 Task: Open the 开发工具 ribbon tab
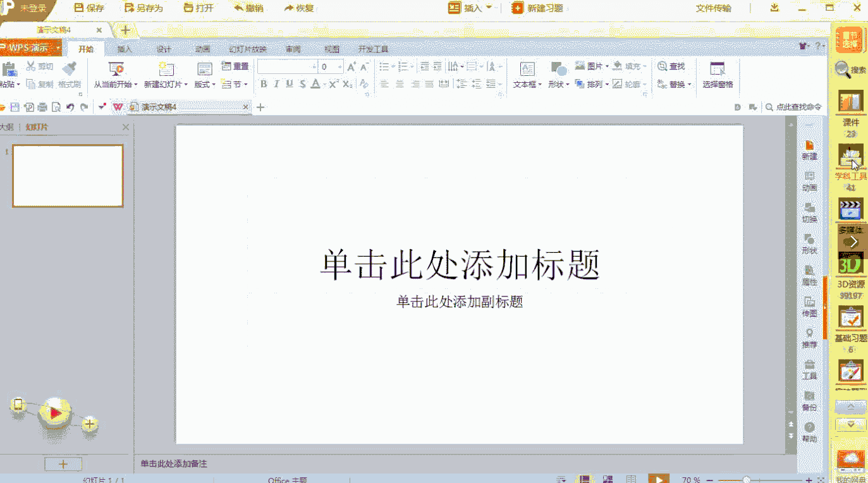click(x=373, y=49)
